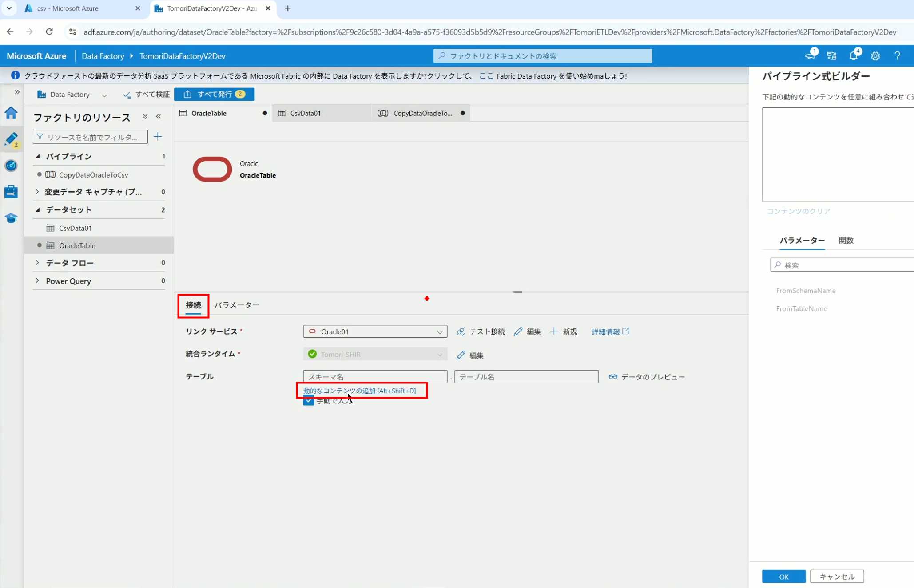914x588 pixels.
Task: Click the plus icon to add resource
Action: tap(158, 137)
